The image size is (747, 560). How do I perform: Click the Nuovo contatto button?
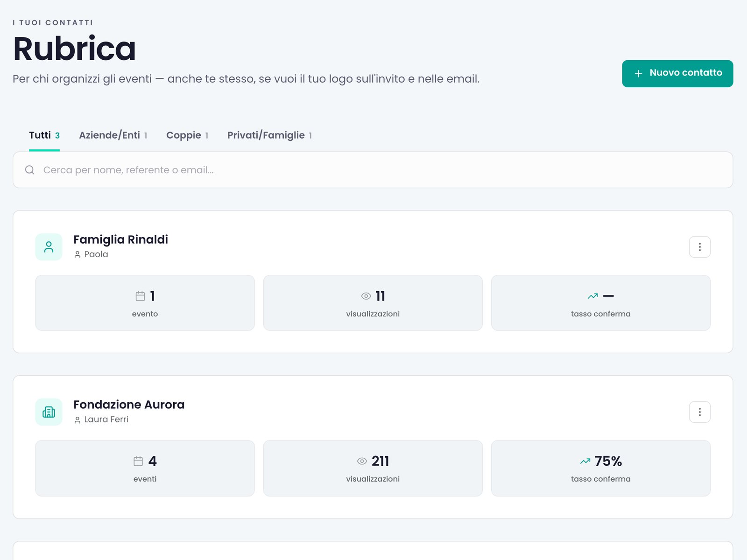coord(677,73)
